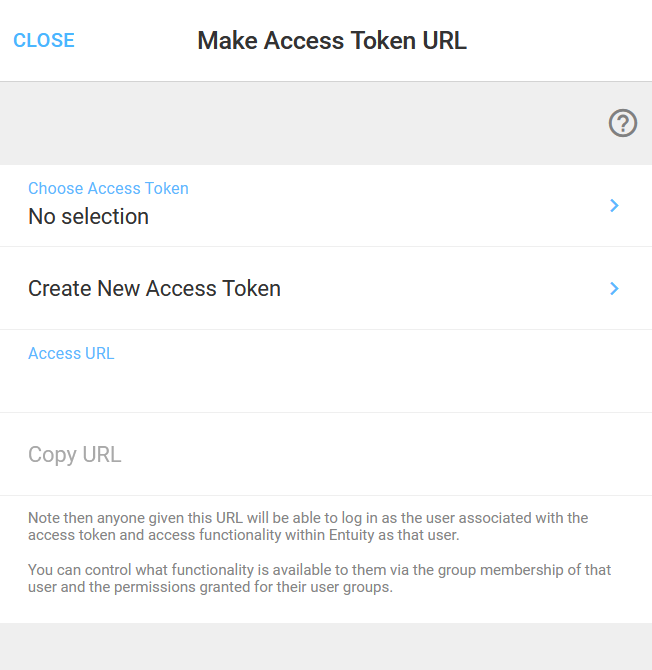Screen dimensions: 652x670
Task: Select the "No selection" value text
Action: (88, 216)
